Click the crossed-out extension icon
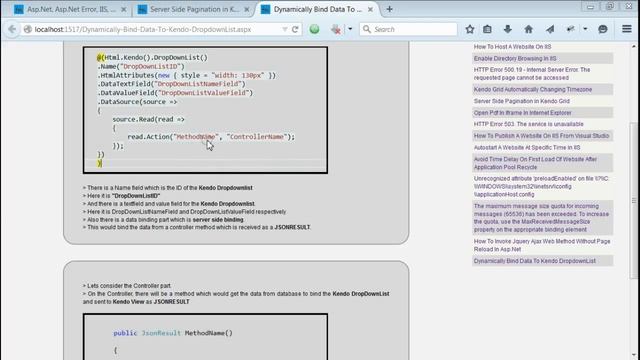Image resolution: width=640 pixels, height=360 pixels. pyautogui.click(x=336, y=29)
